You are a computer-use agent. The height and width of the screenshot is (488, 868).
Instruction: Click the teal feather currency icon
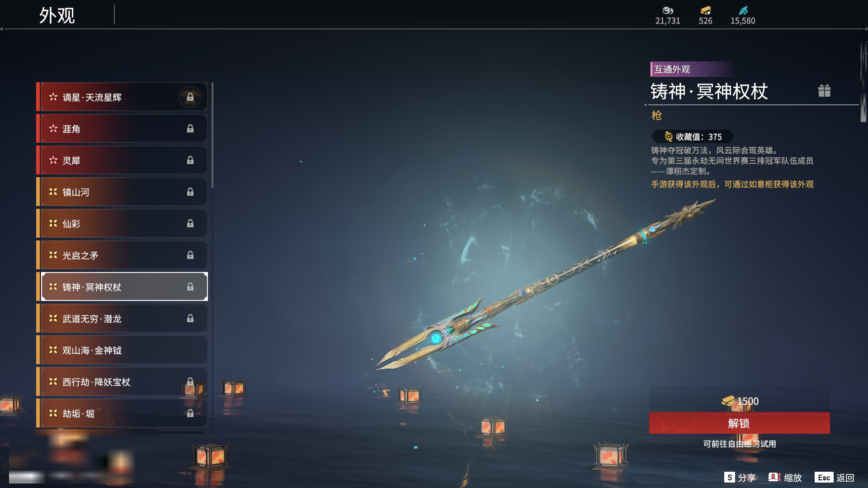(743, 10)
